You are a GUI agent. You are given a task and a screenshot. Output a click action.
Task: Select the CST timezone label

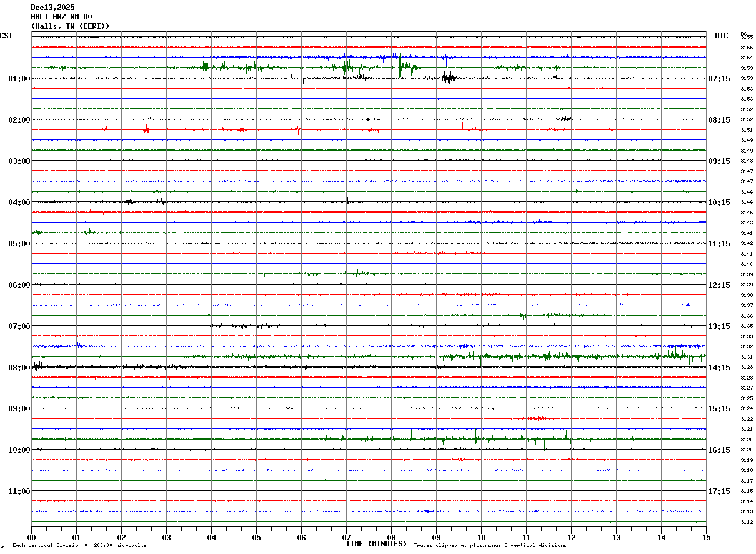click(6, 36)
